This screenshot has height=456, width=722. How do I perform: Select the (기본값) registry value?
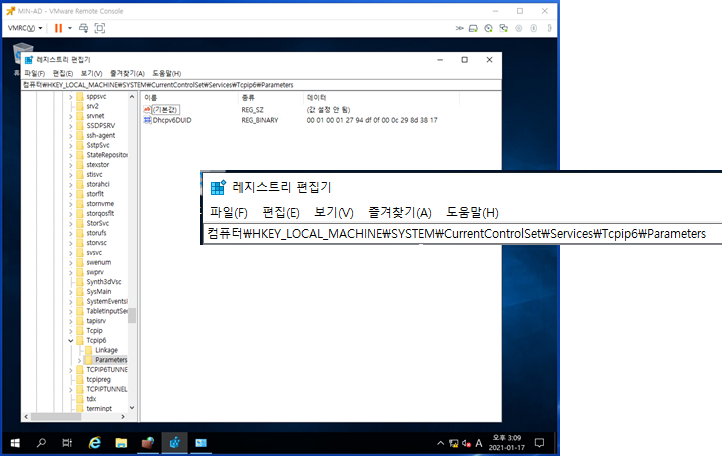pyautogui.click(x=165, y=110)
